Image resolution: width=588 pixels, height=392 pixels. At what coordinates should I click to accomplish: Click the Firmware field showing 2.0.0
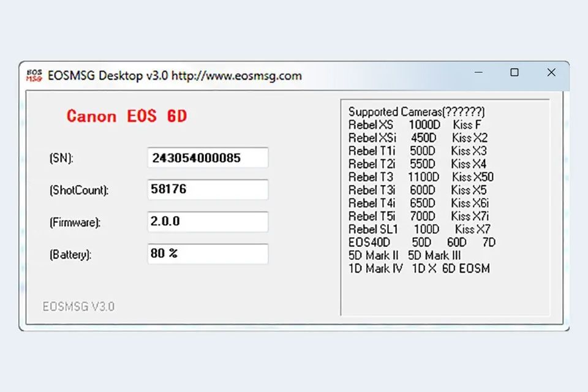[208, 222]
